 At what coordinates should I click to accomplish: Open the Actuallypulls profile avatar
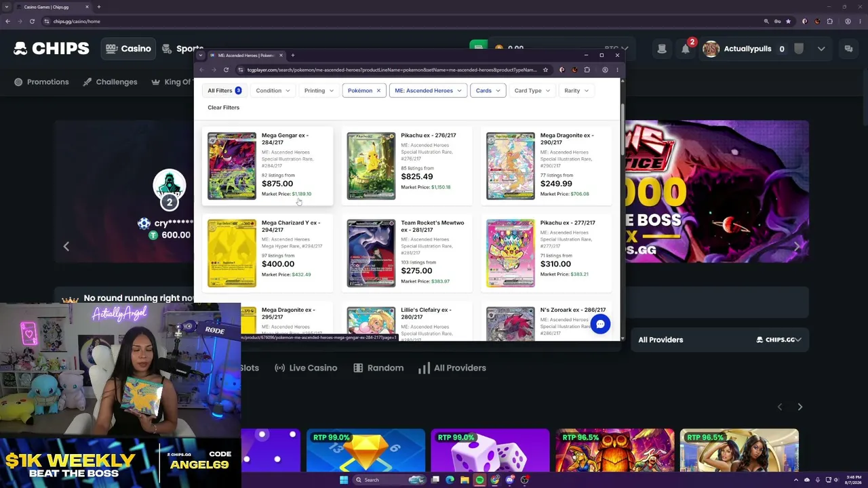pos(711,49)
